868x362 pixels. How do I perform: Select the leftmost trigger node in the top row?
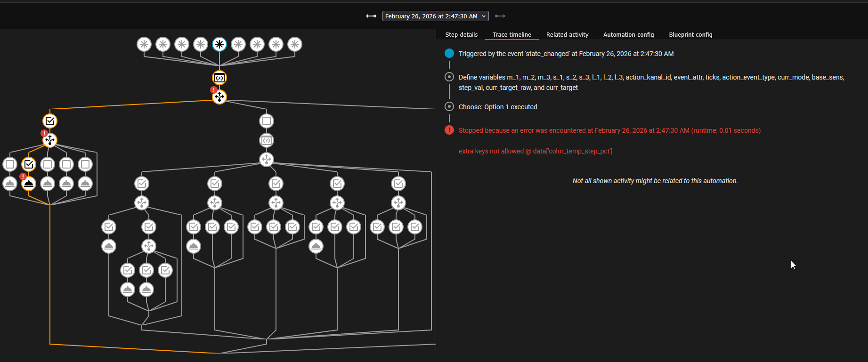pos(144,44)
